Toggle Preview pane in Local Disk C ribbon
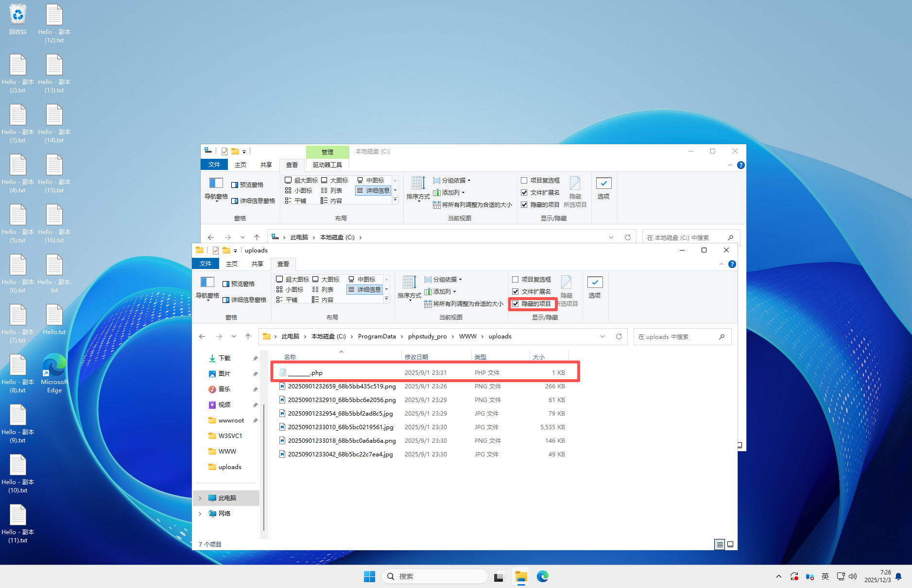Viewport: 912px width, 588px height. coord(247,185)
